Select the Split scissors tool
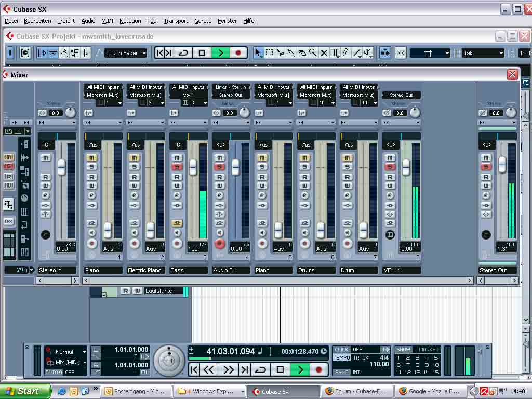 coord(280,53)
